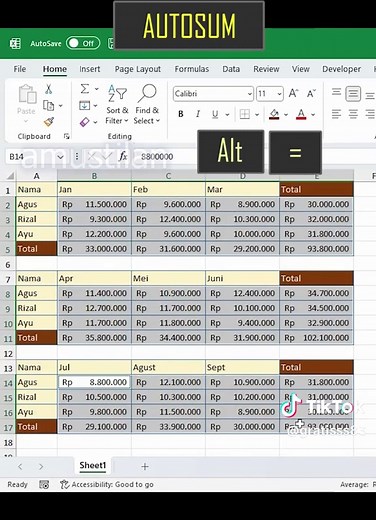The image size is (376, 520).
Task: Open the Developer tab
Action: click(341, 69)
